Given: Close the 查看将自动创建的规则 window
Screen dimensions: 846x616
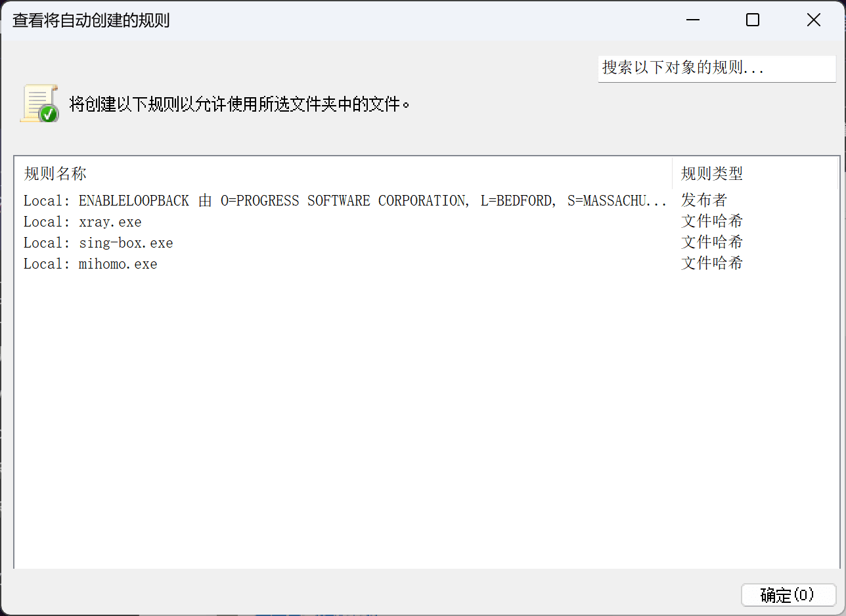Looking at the screenshot, I should (x=814, y=20).
